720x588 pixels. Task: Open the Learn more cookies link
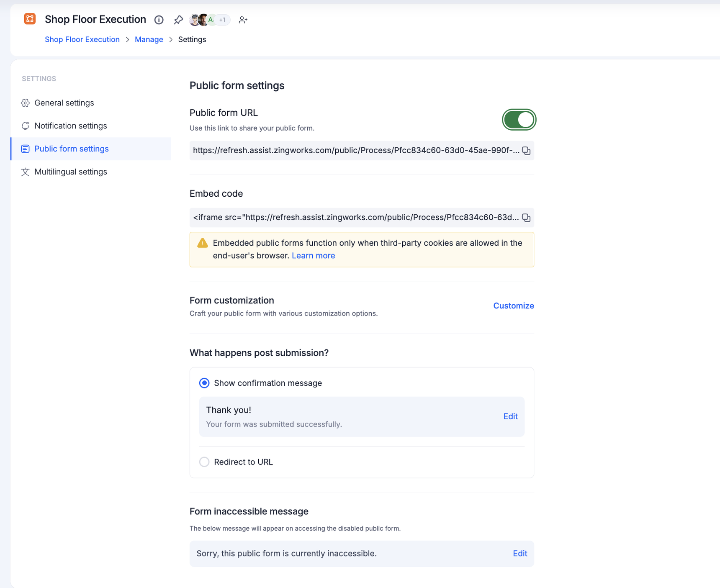click(x=313, y=256)
